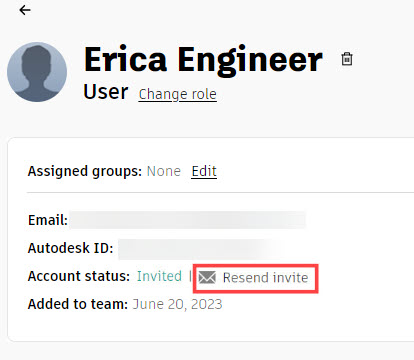Image resolution: width=414 pixels, height=360 pixels.
Task: Edit the assigned groups
Action: 204,171
